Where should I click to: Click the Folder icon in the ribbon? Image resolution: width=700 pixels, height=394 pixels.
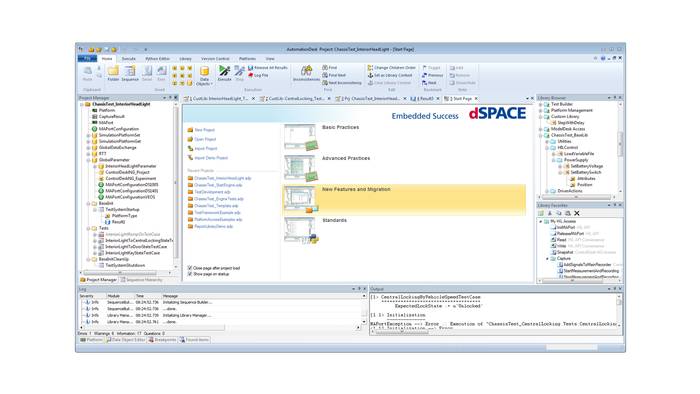(113, 71)
